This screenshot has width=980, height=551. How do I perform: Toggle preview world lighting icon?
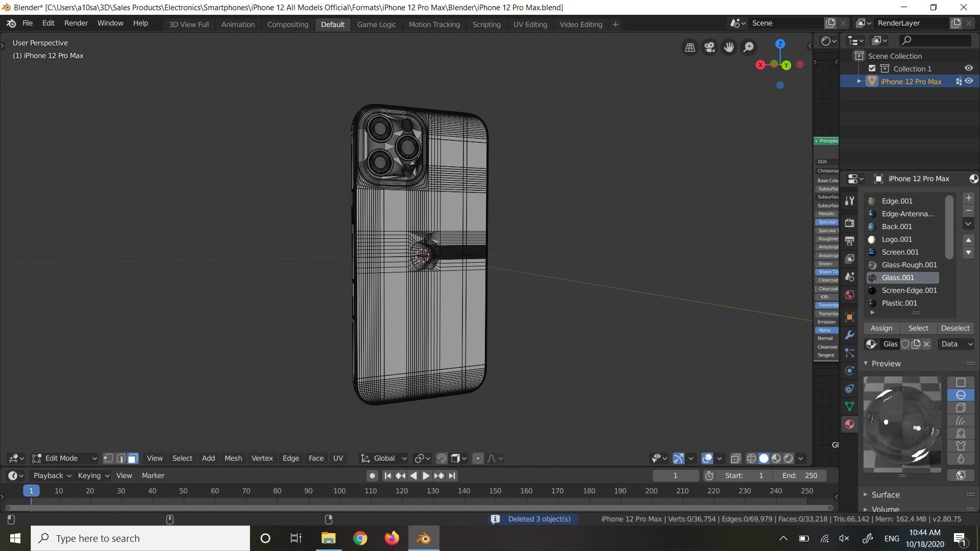point(961,475)
